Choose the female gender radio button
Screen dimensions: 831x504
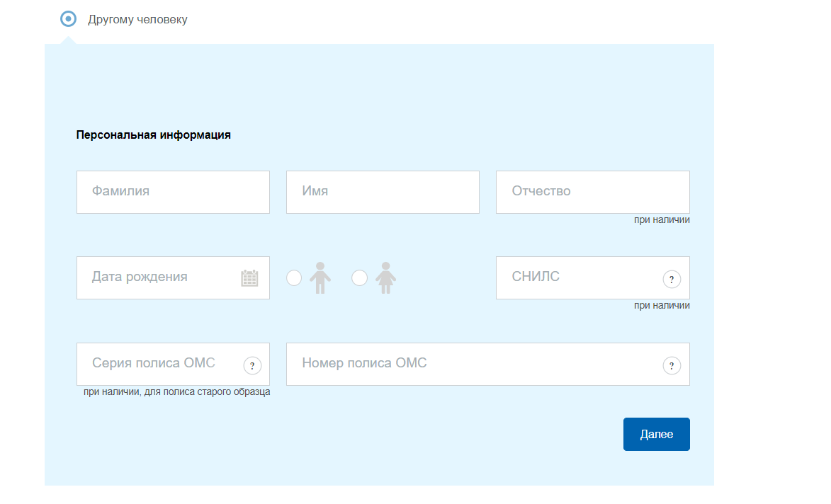[360, 278]
